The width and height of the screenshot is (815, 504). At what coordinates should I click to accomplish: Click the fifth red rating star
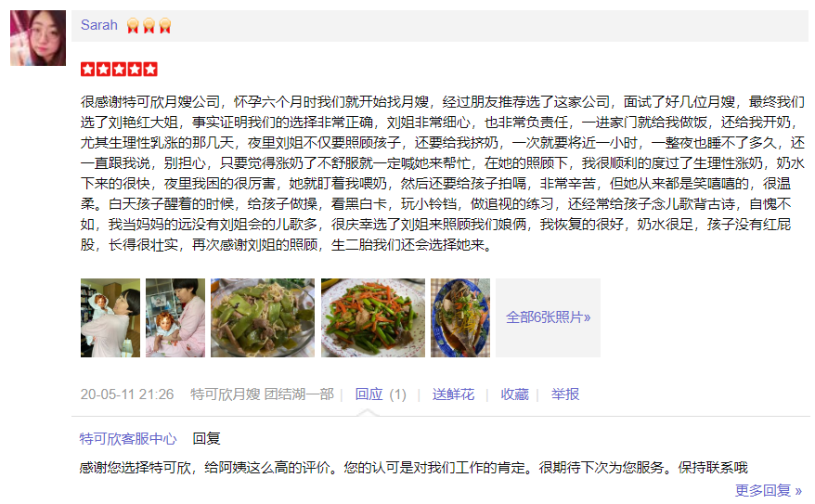tap(150, 69)
